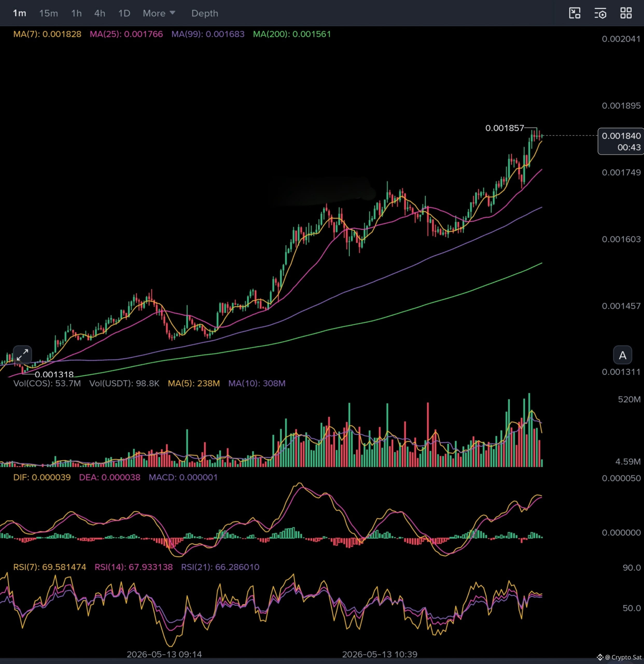
Task: Click the 0.001603 price axis label
Action: (x=621, y=239)
